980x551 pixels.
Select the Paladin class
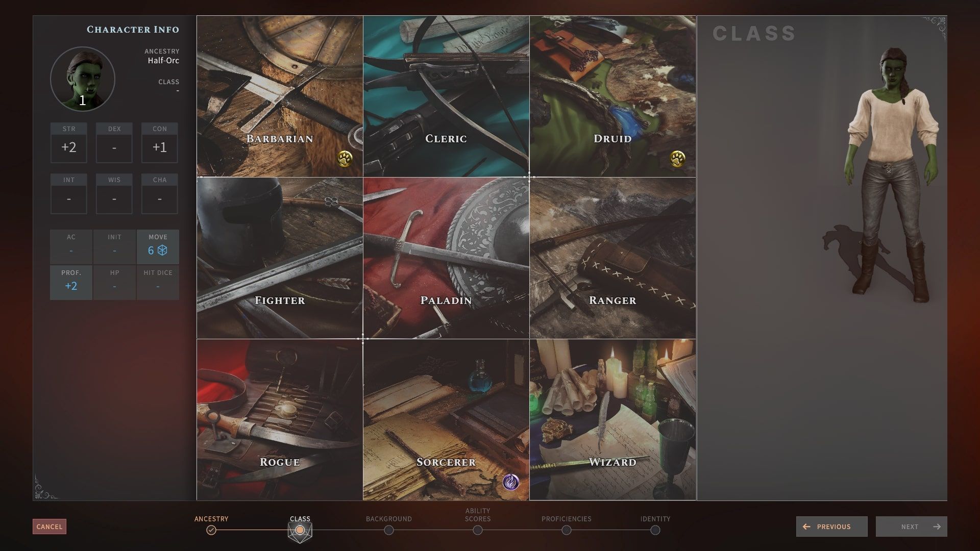click(446, 258)
